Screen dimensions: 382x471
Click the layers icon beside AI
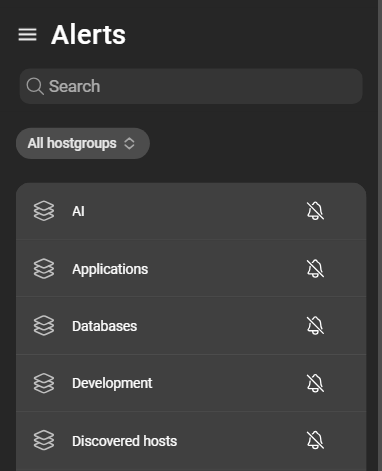(44, 211)
